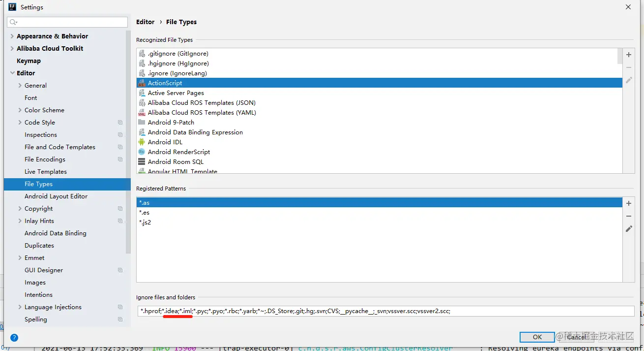Click the project-level icon beside Language Injections

pos(120,307)
